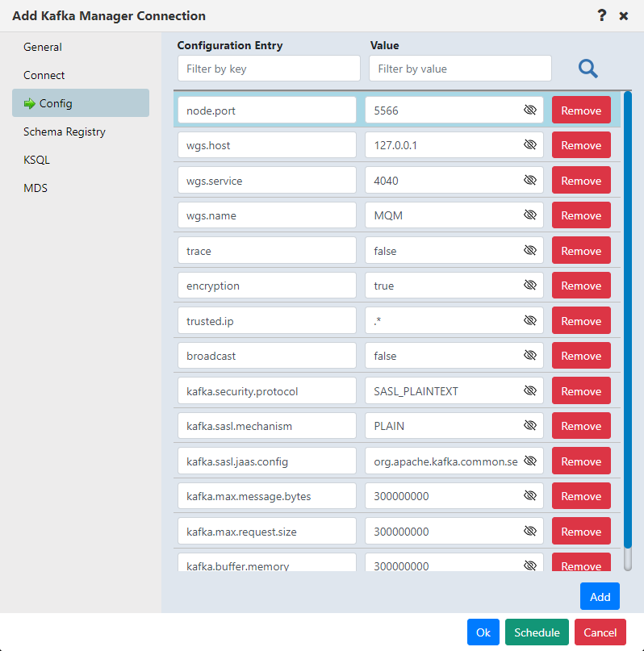
Task: Focus the Filter by value field
Action: coord(460,69)
